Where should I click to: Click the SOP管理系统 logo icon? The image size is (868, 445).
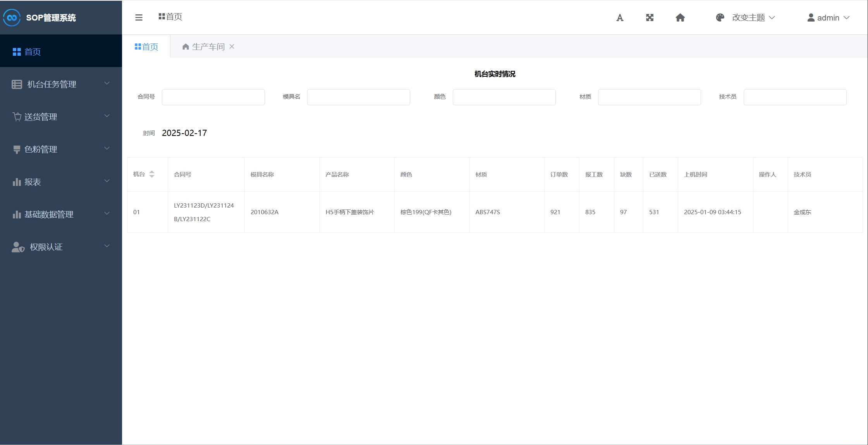tap(12, 18)
